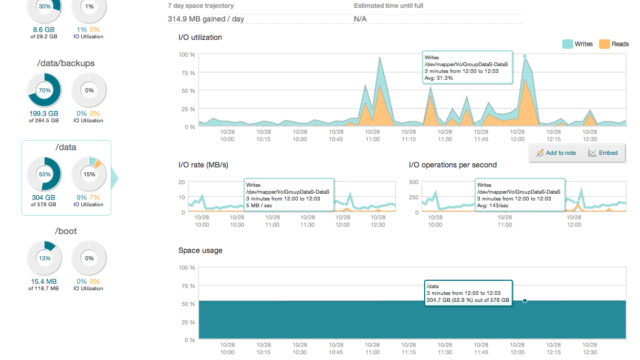Click the I/O rate (MB/s) chart title
This screenshot has width=640, height=360.
point(203,165)
